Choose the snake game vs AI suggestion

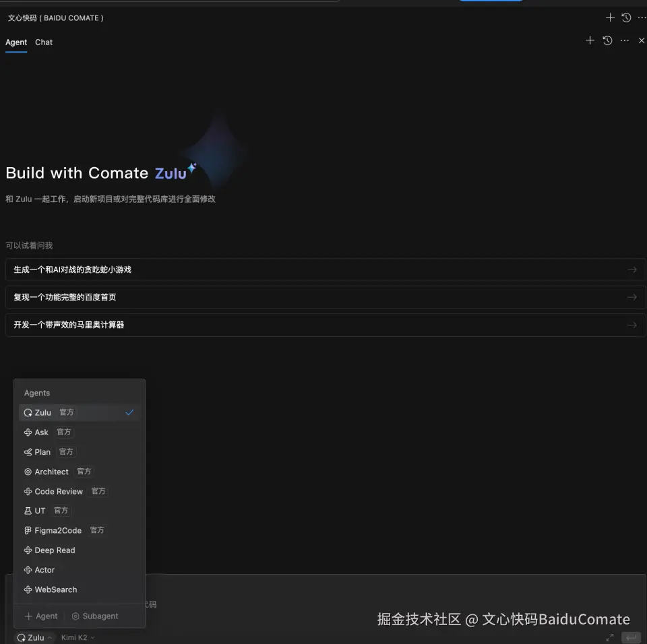[x=325, y=270]
